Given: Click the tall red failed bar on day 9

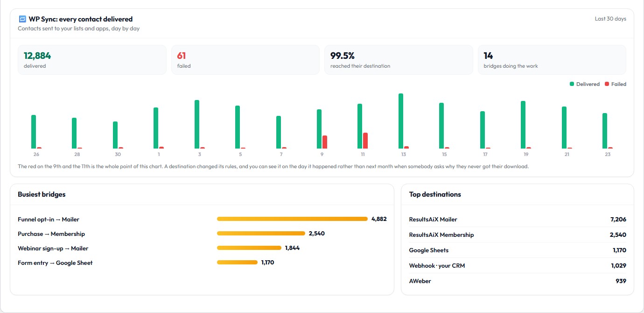Looking at the screenshot, I should tap(325, 142).
